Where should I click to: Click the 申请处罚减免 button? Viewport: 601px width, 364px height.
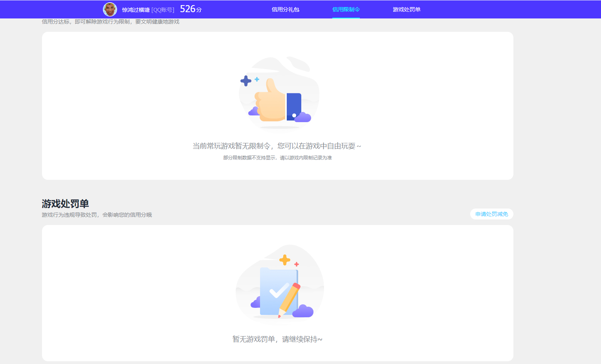pos(492,214)
